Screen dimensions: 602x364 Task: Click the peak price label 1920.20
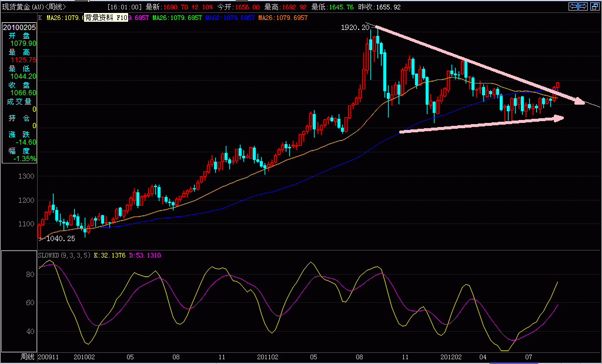click(x=354, y=27)
